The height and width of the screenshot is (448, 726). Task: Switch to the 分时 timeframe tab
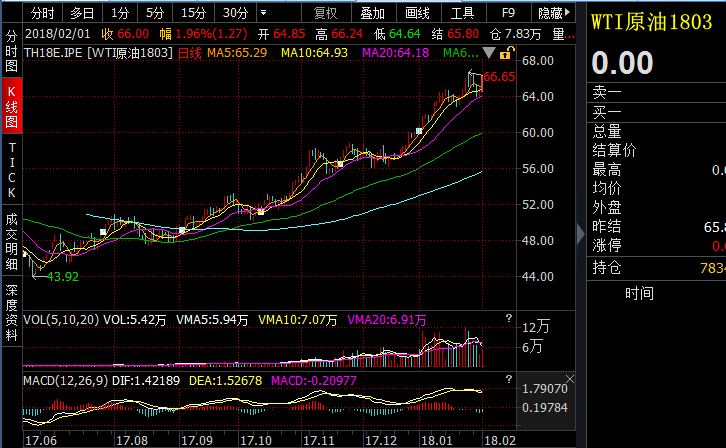tap(43, 13)
